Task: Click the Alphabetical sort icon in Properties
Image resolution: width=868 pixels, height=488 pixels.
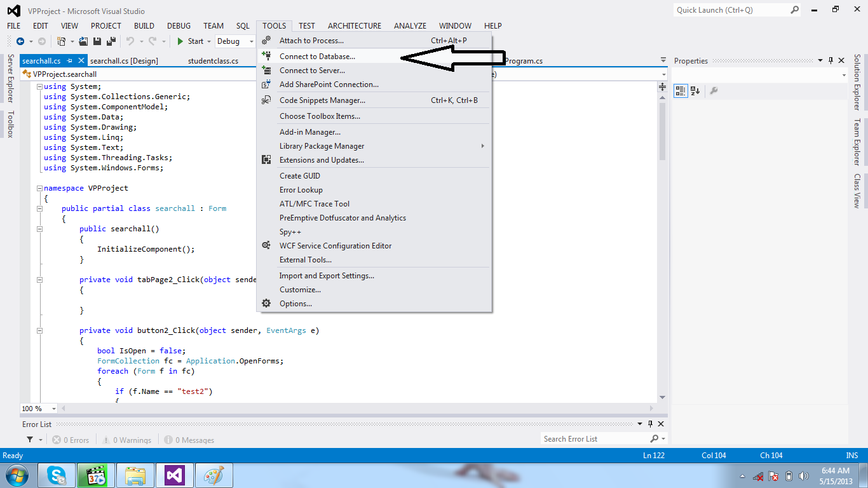Action: [694, 91]
